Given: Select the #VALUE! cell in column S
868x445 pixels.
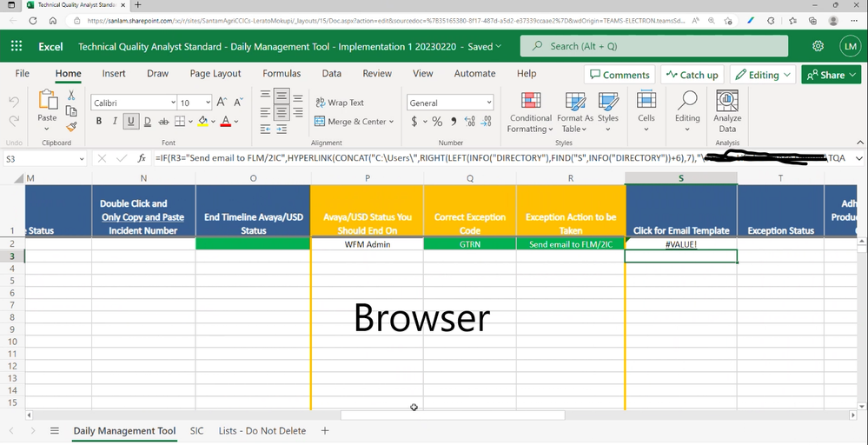Looking at the screenshot, I should (681, 244).
